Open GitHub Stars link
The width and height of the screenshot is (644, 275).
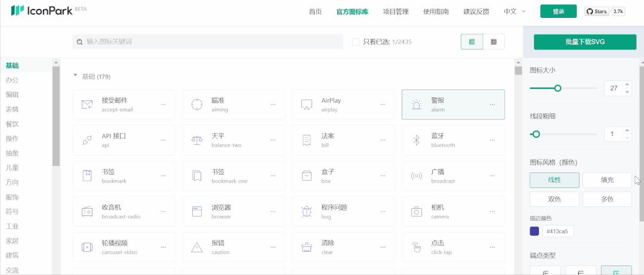click(x=597, y=11)
